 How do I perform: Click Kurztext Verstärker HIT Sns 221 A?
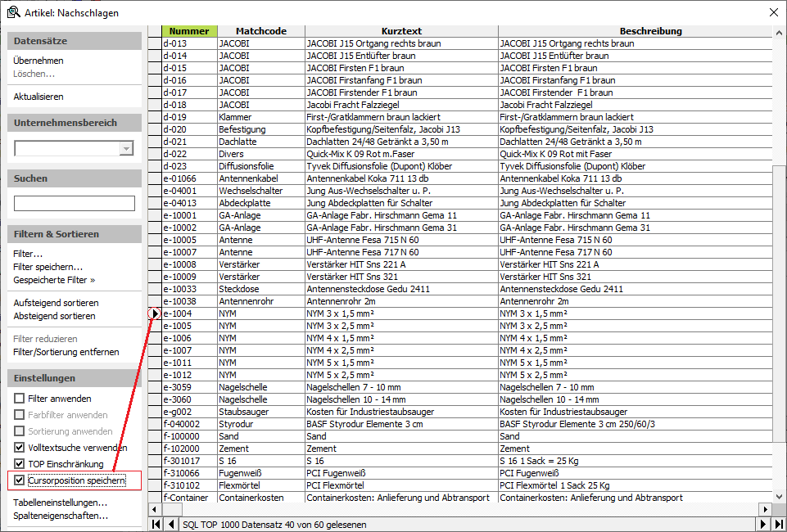[x=401, y=264]
